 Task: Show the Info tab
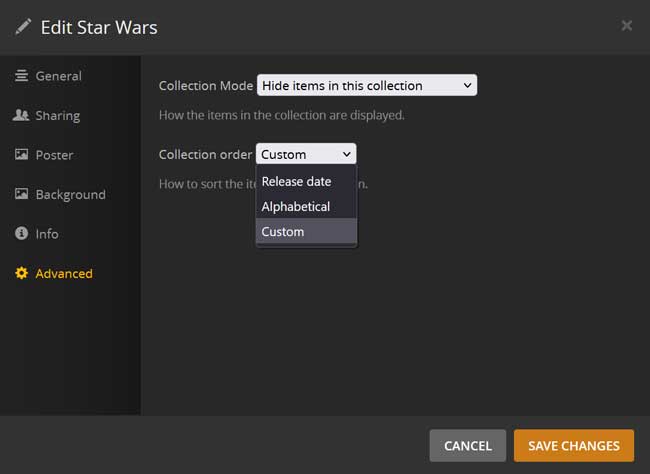click(x=47, y=234)
